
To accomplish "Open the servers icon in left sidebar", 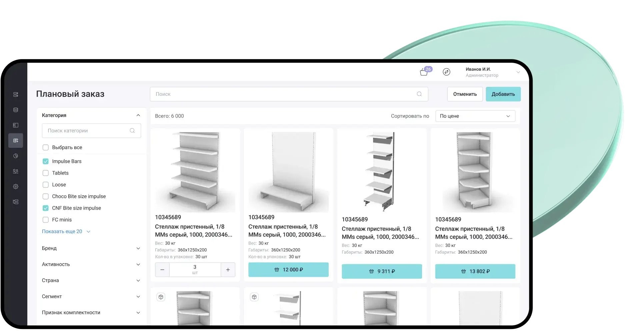I will pyautogui.click(x=16, y=94).
